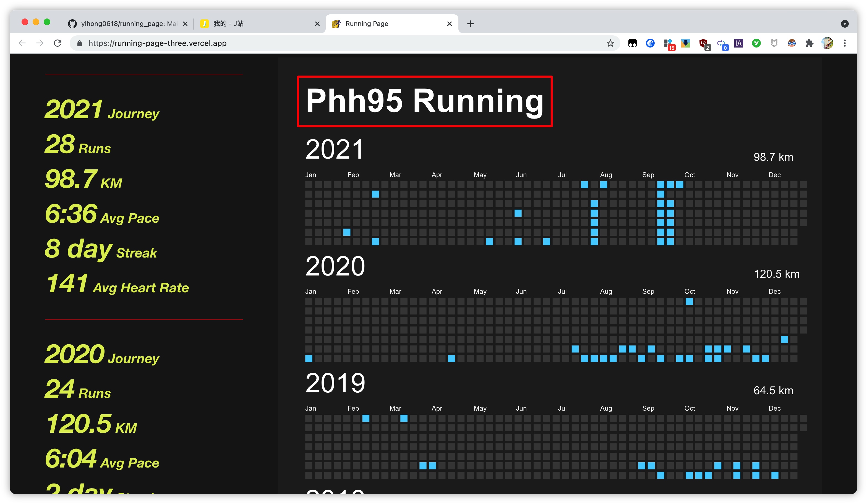Click the Phh95 Running title link

tap(424, 101)
